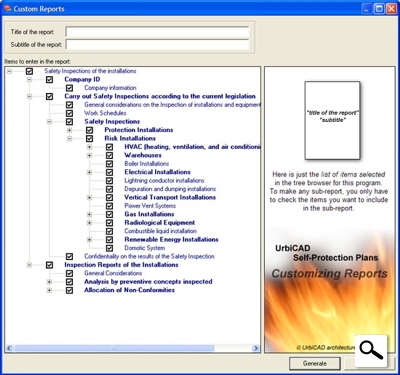Click the Subtitle of the report field
Image resolution: width=400 pixels, height=375 pixels.
coord(157,44)
